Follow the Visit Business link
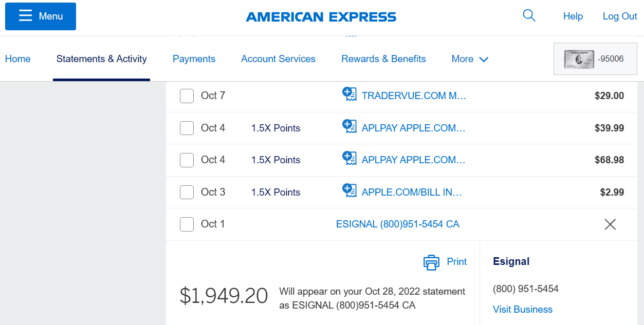644x325 pixels. tap(523, 309)
